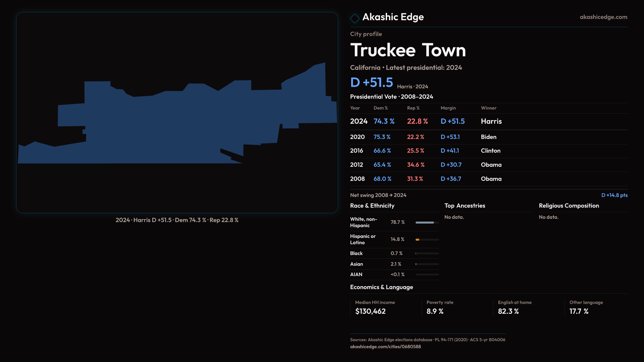Select the 2012 Obama election row

coord(488,165)
